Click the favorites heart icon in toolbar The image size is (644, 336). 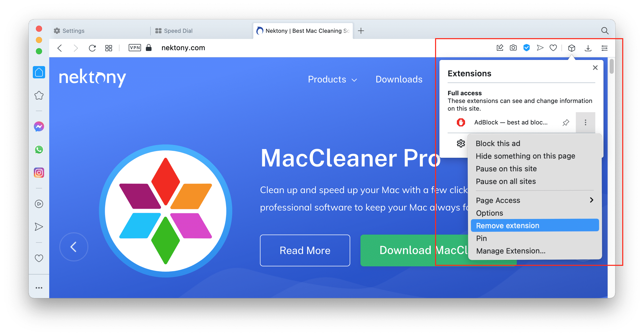point(553,48)
